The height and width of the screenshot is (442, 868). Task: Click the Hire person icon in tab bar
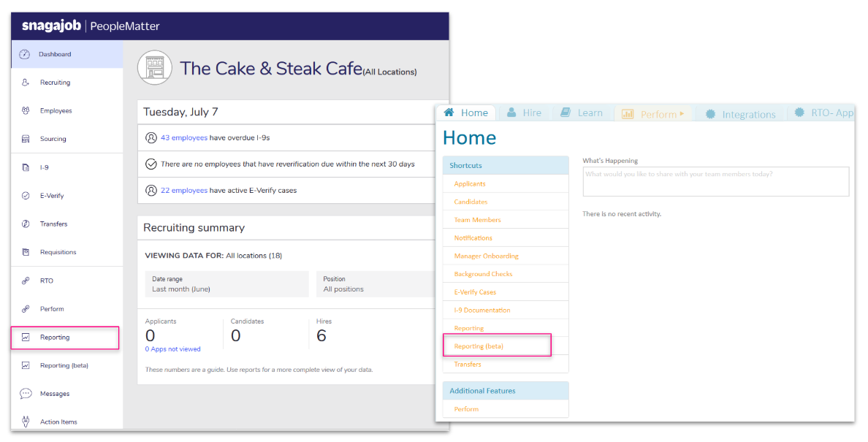tap(511, 113)
